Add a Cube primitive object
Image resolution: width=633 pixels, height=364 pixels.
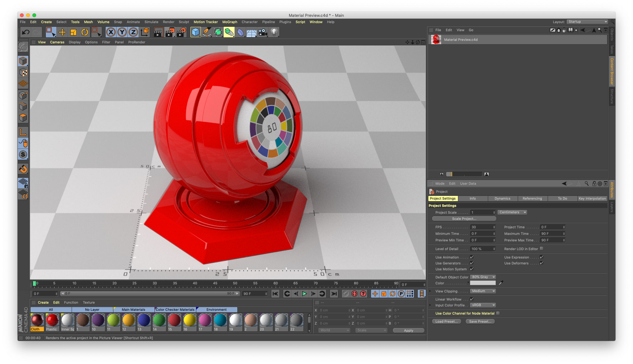195,32
